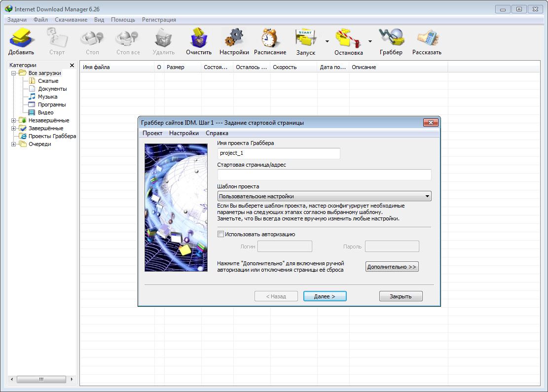Click the Стоп все toolbar icon
This screenshot has height=392, width=548.
(x=128, y=38)
